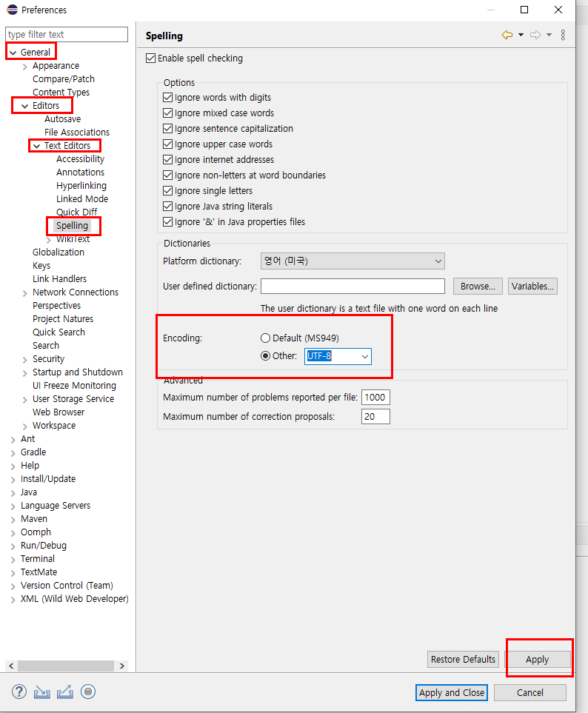Collapse the Editors tree node
Viewport: 588px width, 713px height.
point(24,106)
